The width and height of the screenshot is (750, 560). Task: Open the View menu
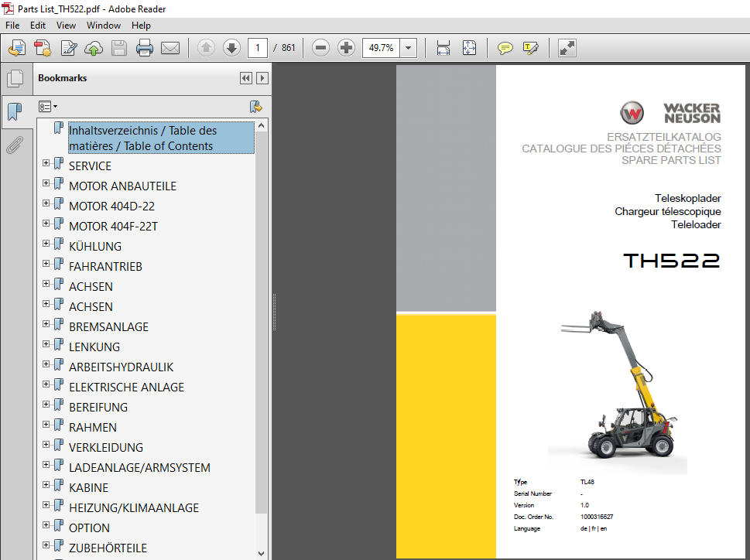(66, 26)
